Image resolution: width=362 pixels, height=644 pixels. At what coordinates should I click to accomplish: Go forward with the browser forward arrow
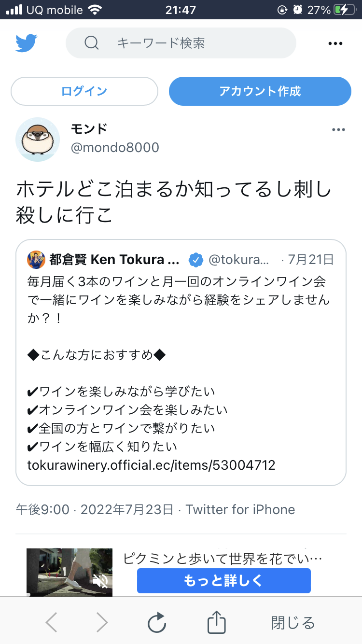pos(102,623)
